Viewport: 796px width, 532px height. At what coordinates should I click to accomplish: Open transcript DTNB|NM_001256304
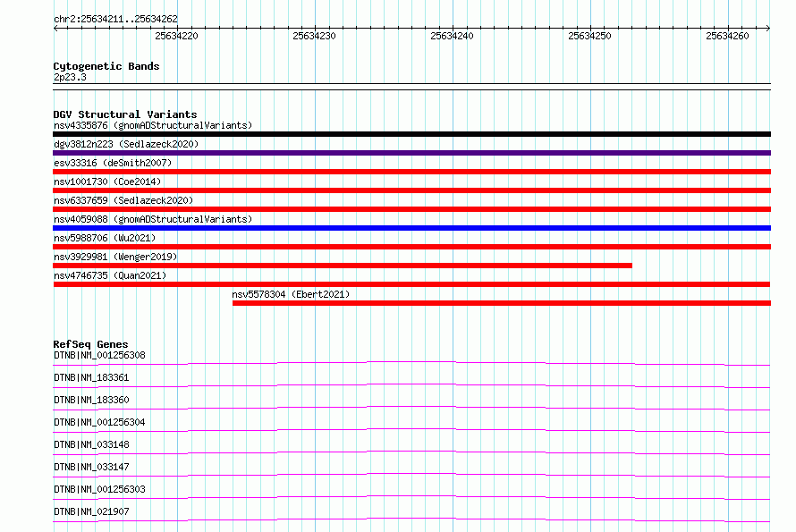99,422
